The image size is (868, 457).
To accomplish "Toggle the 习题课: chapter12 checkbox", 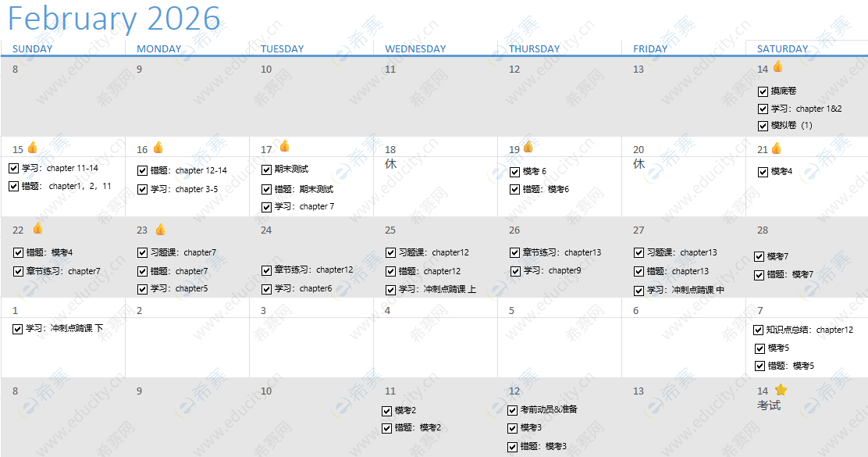I will click(x=391, y=252).
